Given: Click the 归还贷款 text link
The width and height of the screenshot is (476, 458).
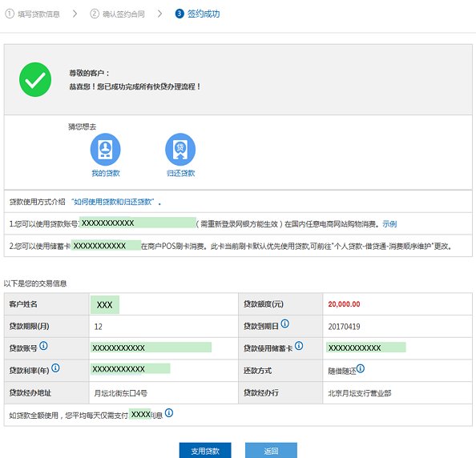Looking at the screenshot, I should (180, 173).
